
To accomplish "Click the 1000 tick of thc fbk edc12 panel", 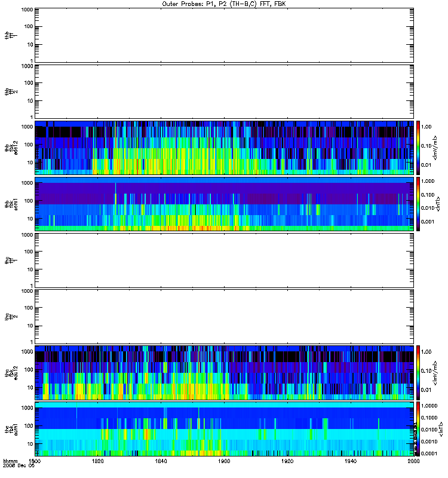I will click(x=27, y=352).
